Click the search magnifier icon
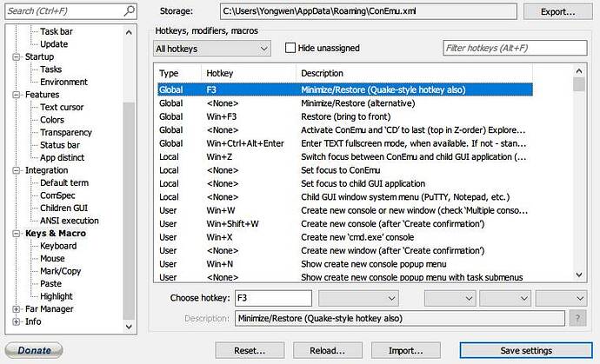600x364 pixels. (128, 11)
